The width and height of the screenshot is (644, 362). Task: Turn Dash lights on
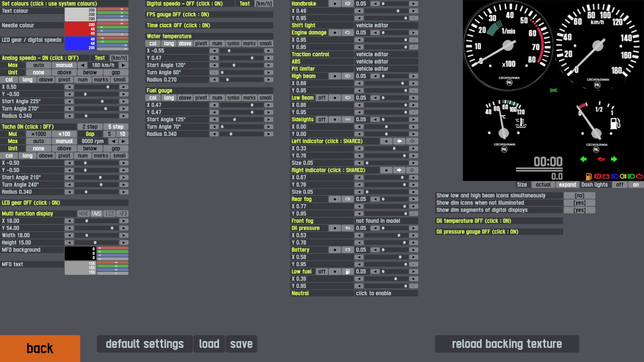636,185
